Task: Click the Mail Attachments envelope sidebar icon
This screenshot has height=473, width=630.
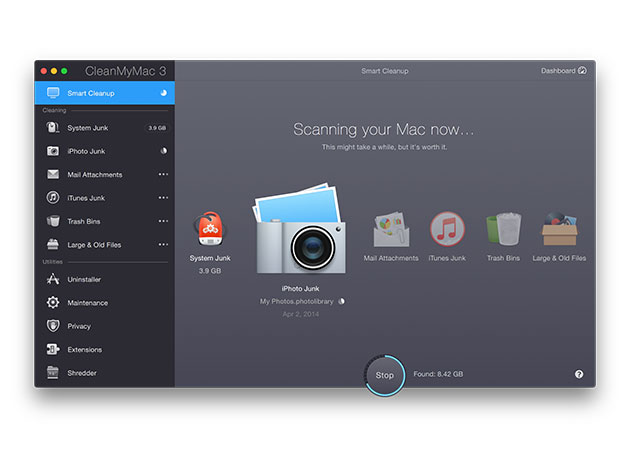Action: tap(53, 174)
